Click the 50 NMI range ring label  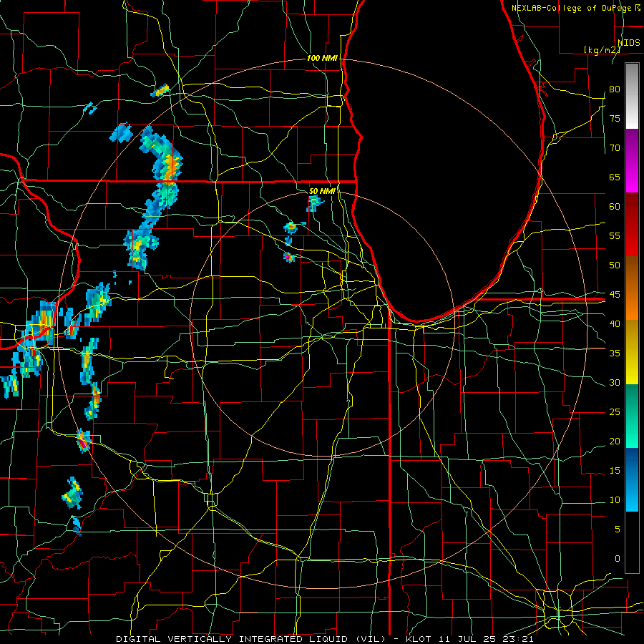pos(322,191)
